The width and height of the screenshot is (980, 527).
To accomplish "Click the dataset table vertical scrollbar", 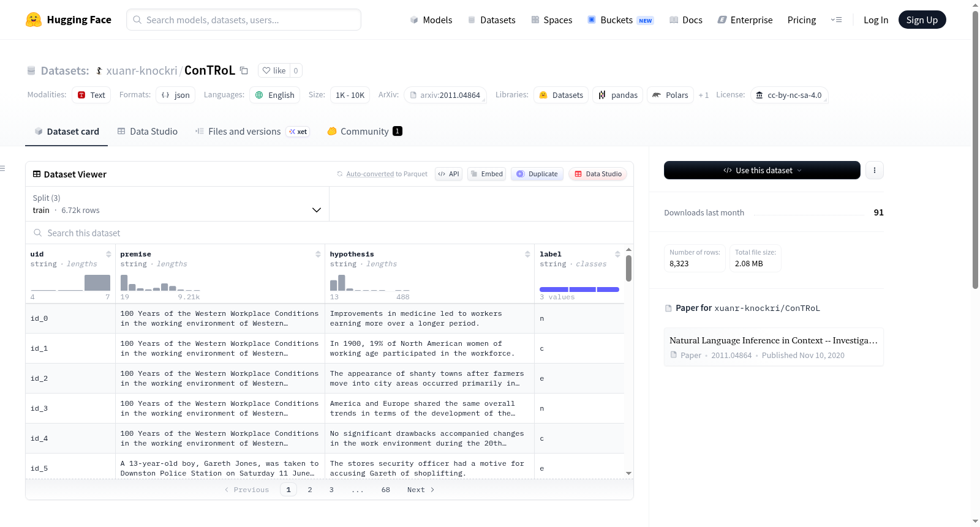I will (x=628, y=268).
